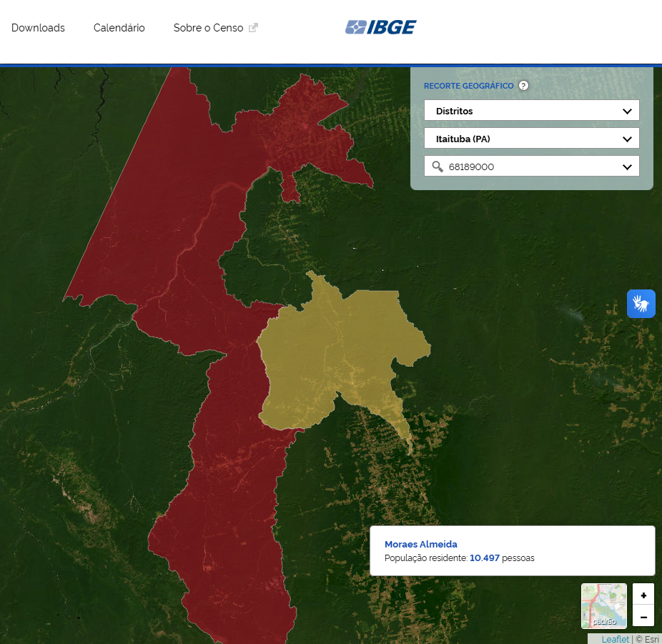Follow the Sobre o Censo link

(x=208, y=28)
